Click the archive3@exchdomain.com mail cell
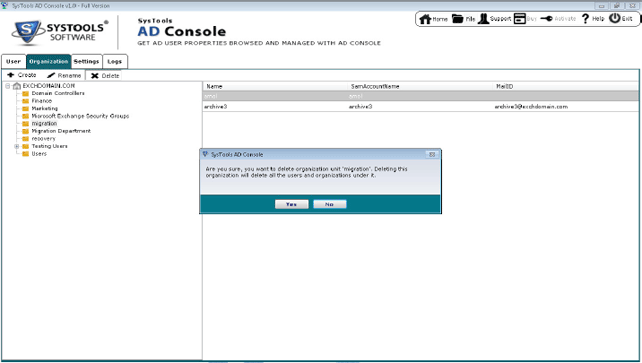The width and height of the screenshot is (642, 363). pyautogui.click(x=531, y=107)
